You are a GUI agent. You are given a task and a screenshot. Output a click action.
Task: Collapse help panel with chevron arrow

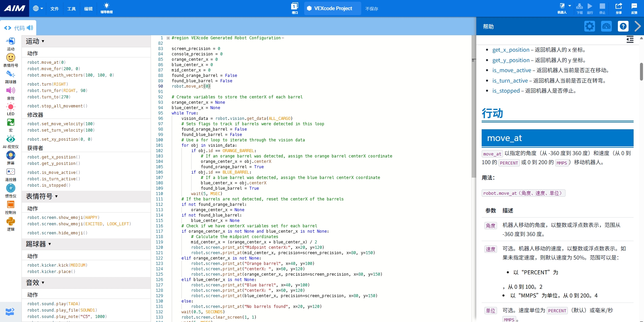coord(638,26)
